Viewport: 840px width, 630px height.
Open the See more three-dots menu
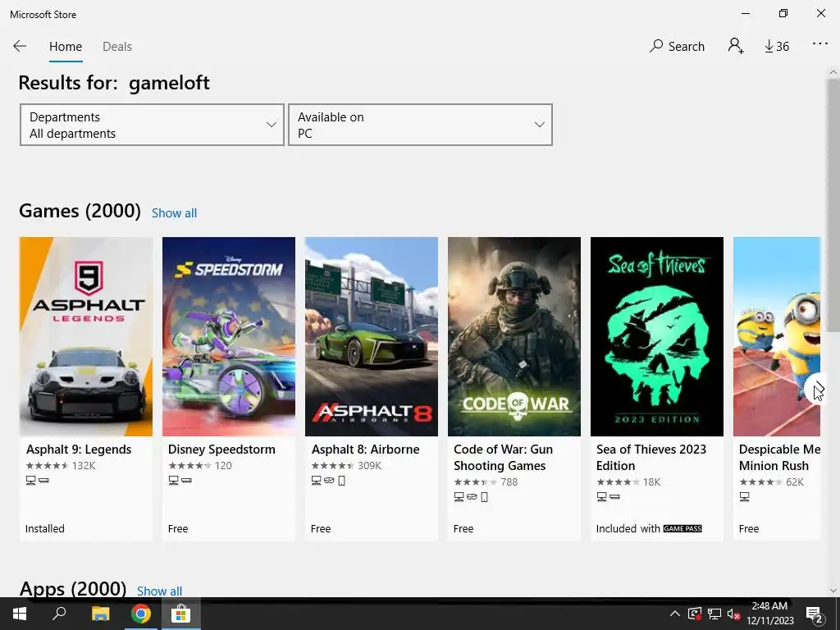point(820,43)
